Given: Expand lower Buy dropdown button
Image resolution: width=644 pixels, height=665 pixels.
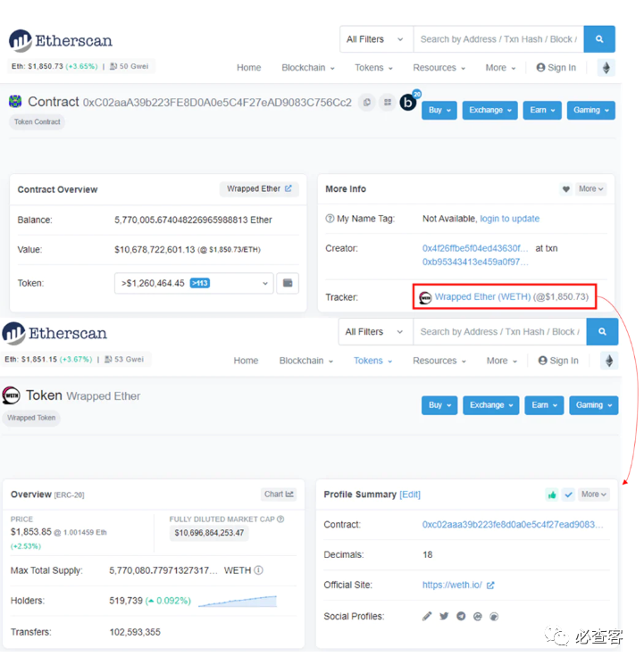Looking at the screenshot, I should (x=439, y=405).
